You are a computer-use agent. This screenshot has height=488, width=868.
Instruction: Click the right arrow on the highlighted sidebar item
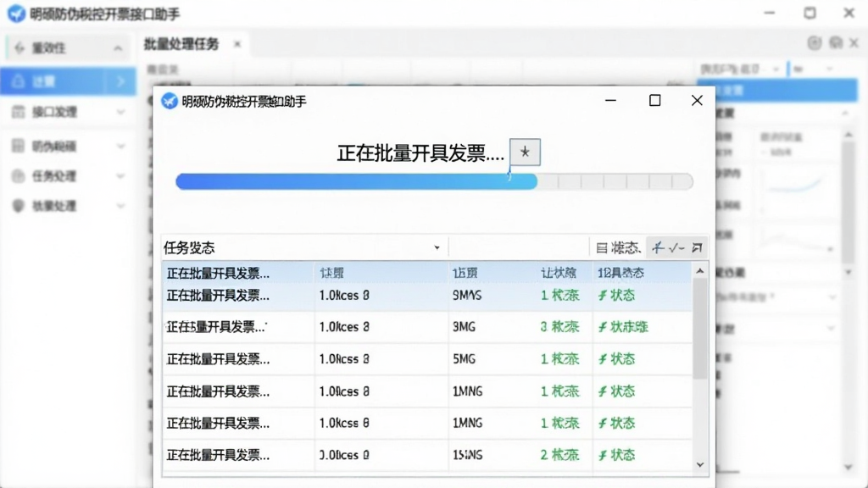pos(120,81)
